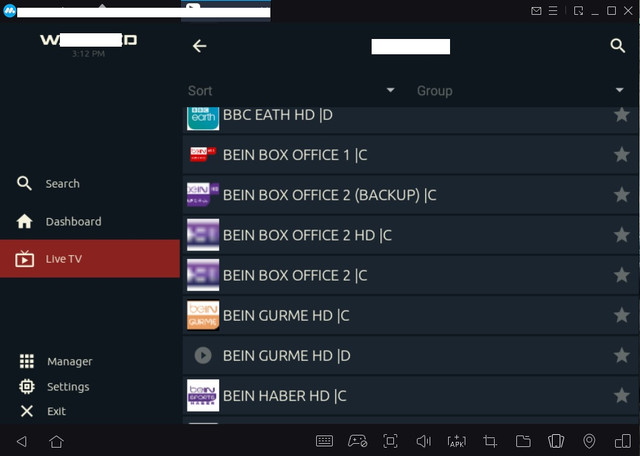
Task: Click beIN Sports Haber logo thumbnail
Action: pyautogui.click(x=203, y=395)
